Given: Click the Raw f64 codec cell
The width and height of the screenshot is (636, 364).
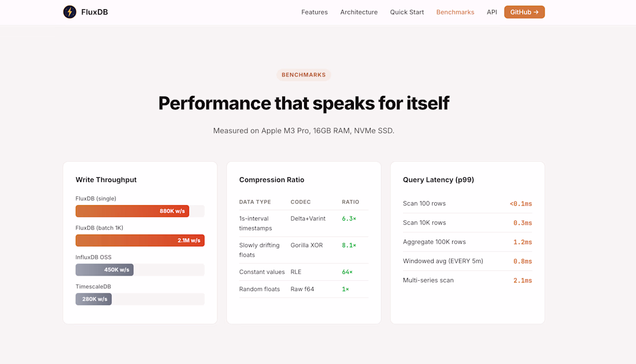Looking at the screenshot, I should 302,289.
